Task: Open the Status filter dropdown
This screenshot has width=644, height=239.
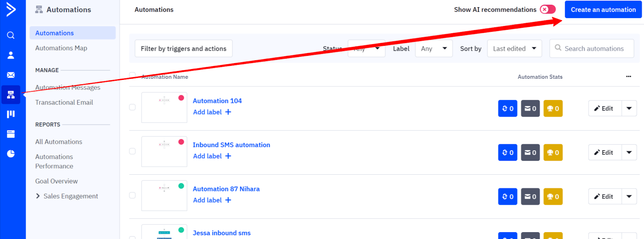Action: coord(367,49)
